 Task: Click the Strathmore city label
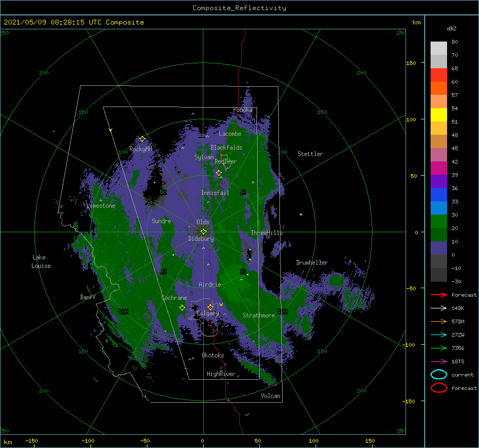coord(259,315)
